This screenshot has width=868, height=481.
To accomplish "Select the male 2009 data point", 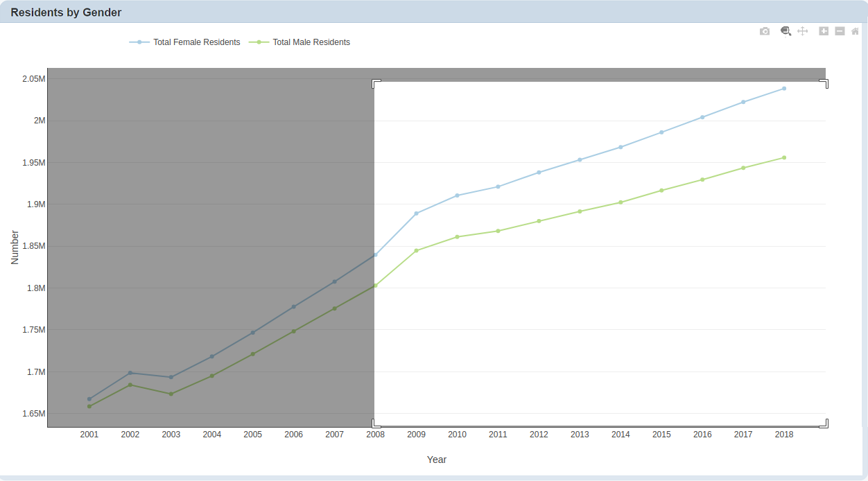I will click(x=416, y=251).
